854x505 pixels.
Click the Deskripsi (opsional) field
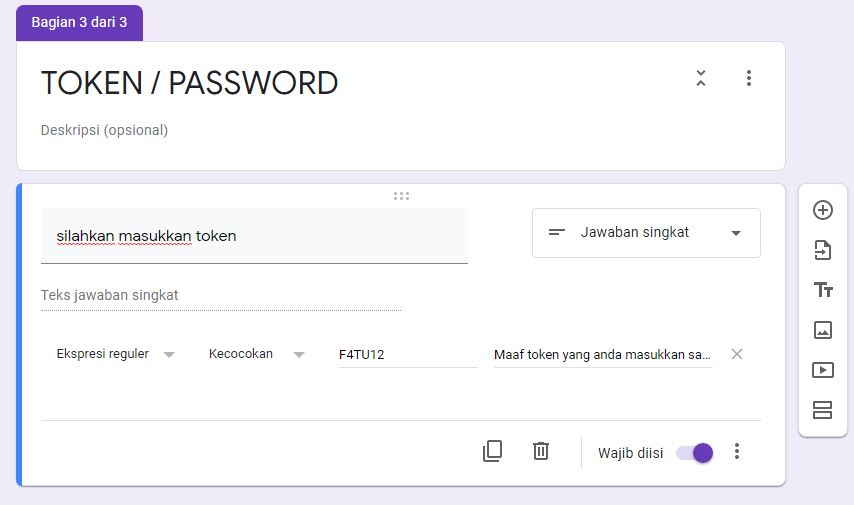pos(105,130)
